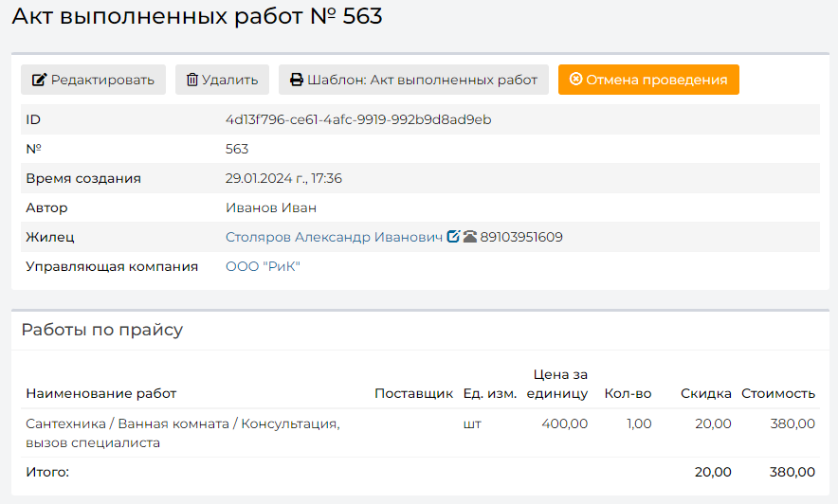Click the Наименование работ column header

[101, 393]
